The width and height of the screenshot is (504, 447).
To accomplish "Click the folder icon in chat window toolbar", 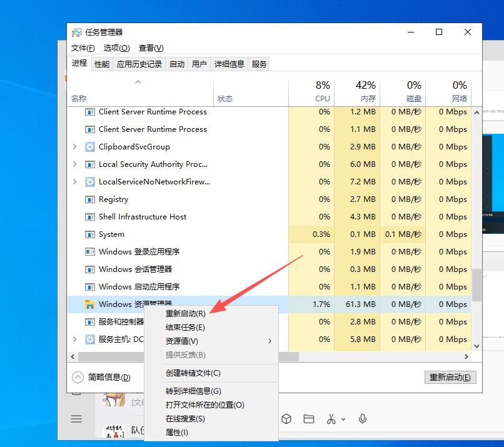I will click(309, 419).
